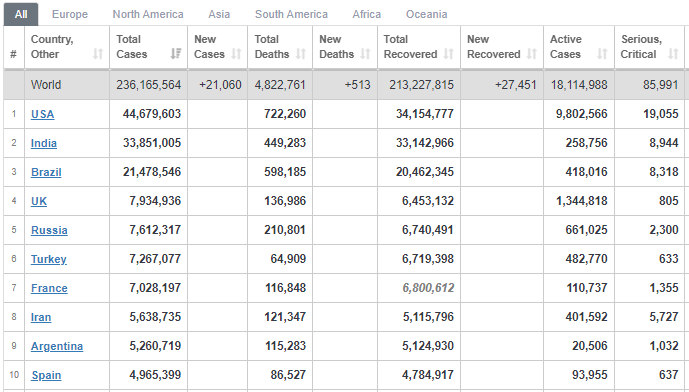Click UK active cases 1,344,818

pos(582,201)
